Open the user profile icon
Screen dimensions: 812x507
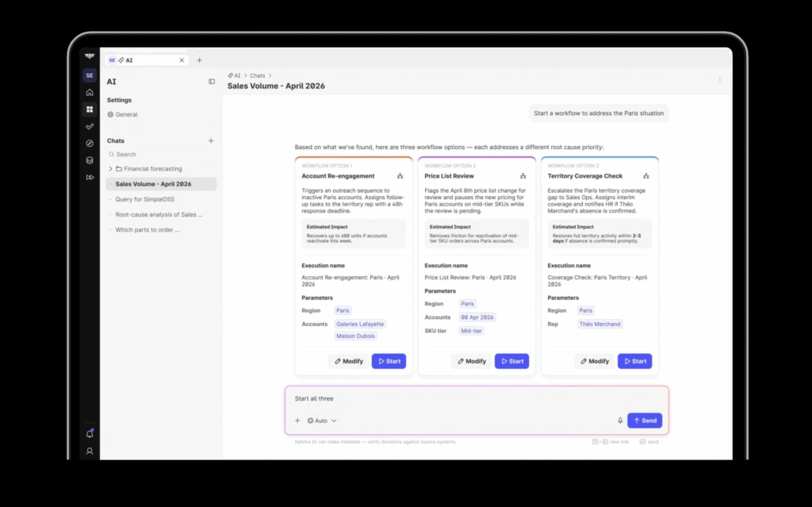pyautogui.click(x=90, y=451)
